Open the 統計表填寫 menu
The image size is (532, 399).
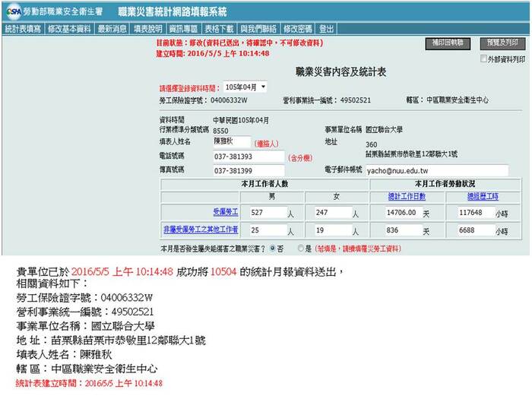[22, 29]
